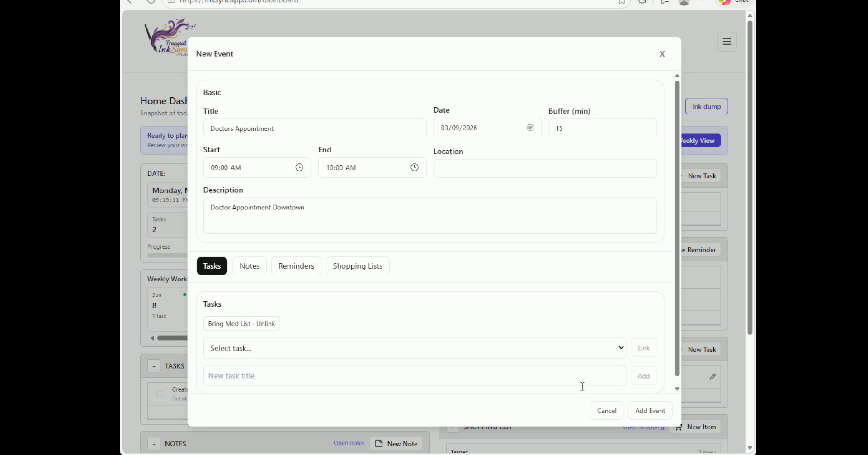Screen dimensions: 868x455
Task: Click the Add Event button
Action: (x=650, y=410)
